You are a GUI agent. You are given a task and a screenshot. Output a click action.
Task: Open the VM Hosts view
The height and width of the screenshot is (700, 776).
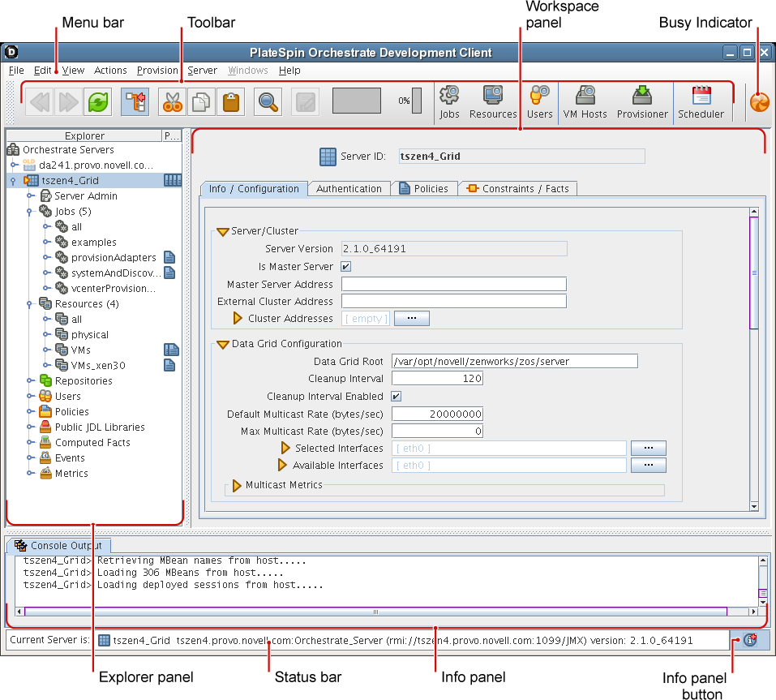(x=585, y=102)
